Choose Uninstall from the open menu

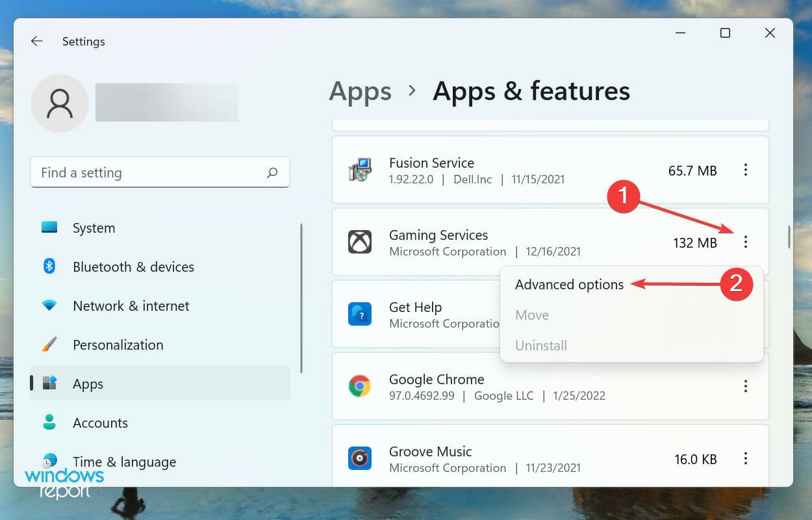pyautogui.click(x=540, y=345)
